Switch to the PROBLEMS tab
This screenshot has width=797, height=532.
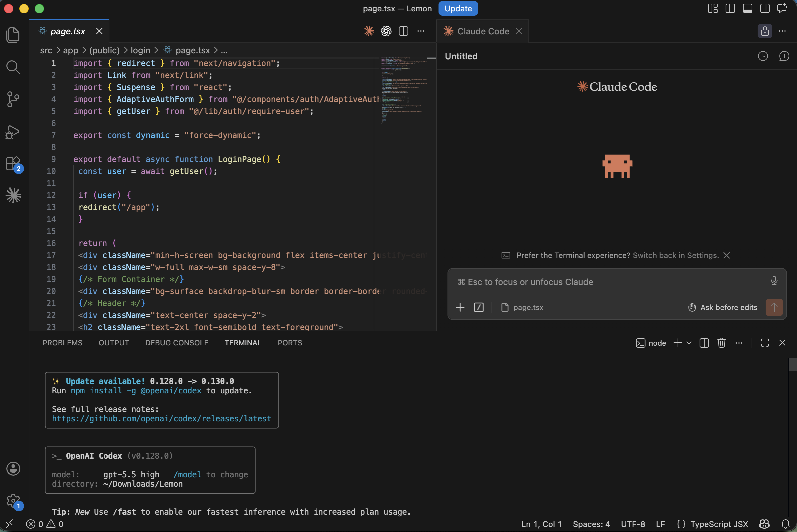62,343
